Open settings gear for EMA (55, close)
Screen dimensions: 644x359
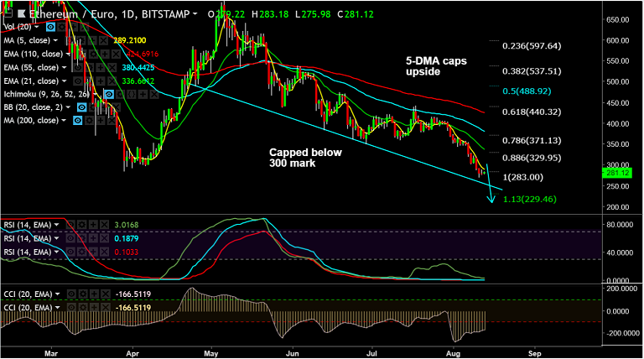[90, 67]
